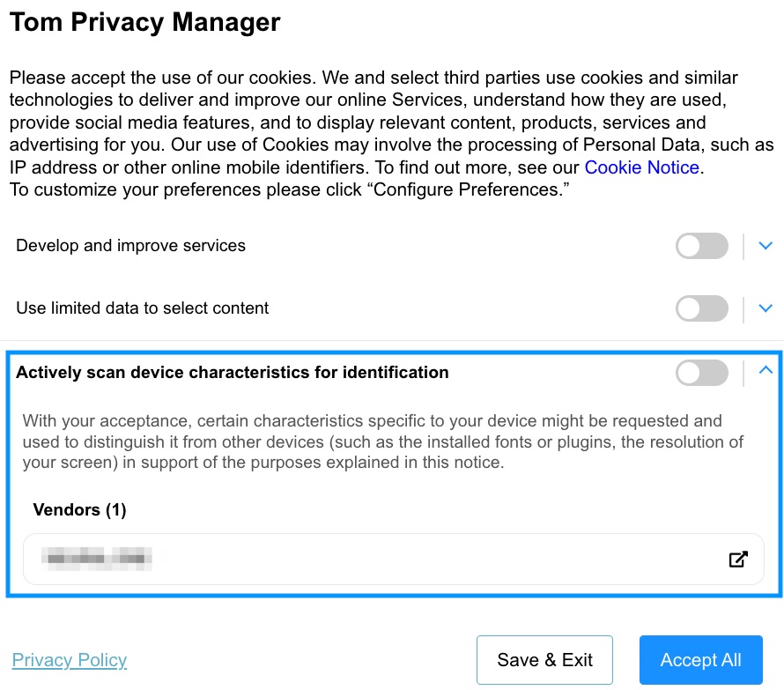Click the cookie consent intro paragraph
The width and height of the screenshot is (784, 690).
pyautogui.click(x=391, y=122)
